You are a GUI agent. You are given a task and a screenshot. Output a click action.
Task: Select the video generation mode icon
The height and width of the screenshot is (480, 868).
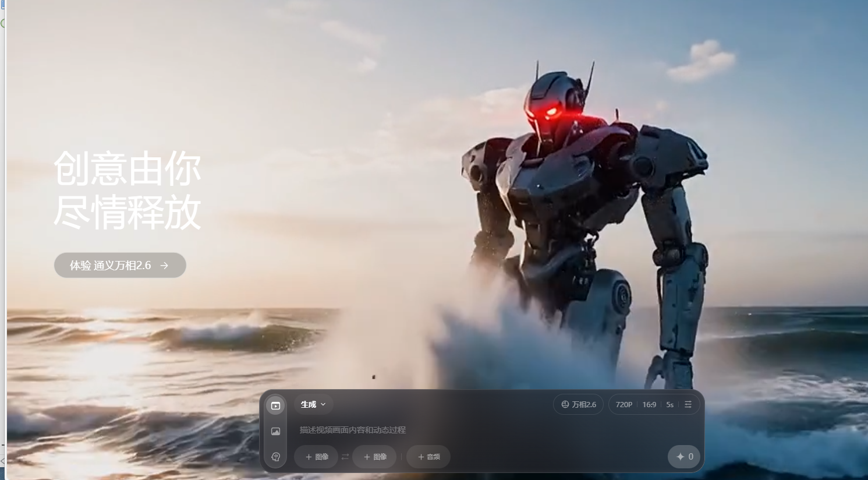click(x=276, y=405)
